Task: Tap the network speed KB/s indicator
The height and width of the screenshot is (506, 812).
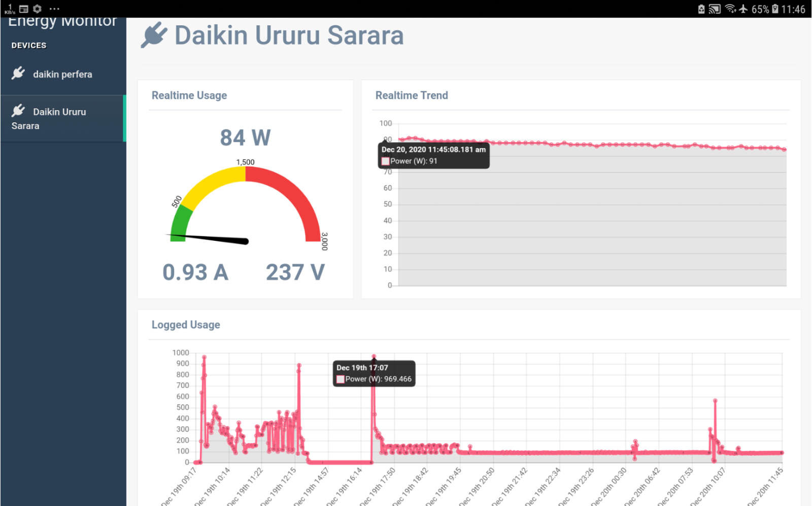Action: (x=10, y=9)
